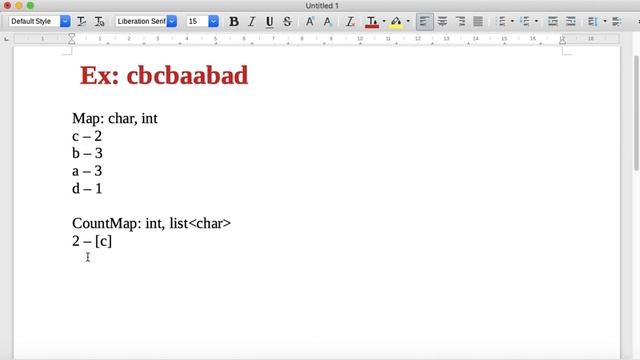Expand the highlighting color dropdown arrow
This screenshot has height=360, width=640.
(x=408, y=21)
